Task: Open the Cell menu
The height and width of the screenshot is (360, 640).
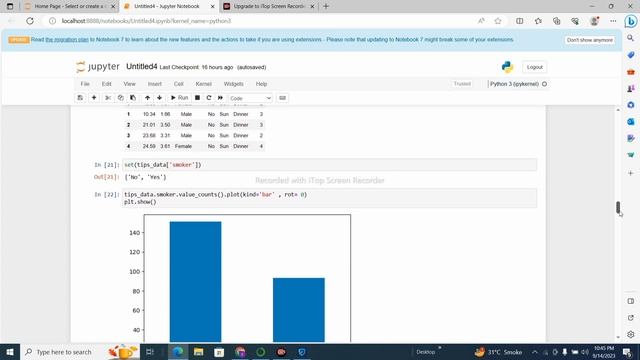Action: pos(179,84)
